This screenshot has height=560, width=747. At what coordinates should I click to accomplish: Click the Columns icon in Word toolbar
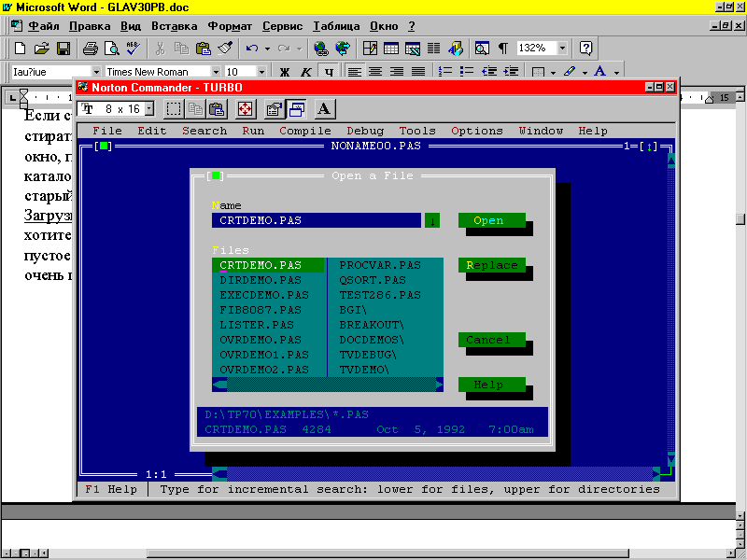tap(433, 49)
